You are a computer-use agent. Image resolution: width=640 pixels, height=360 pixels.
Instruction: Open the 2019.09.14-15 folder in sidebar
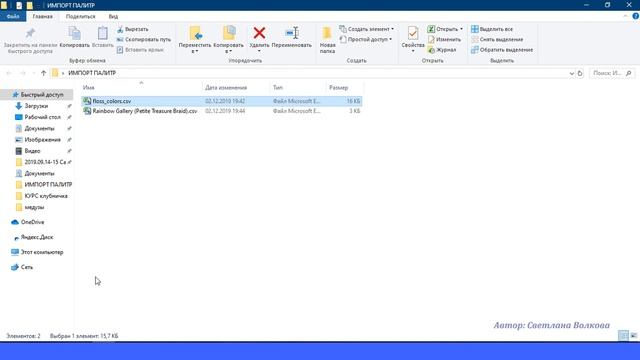(45, 162)
